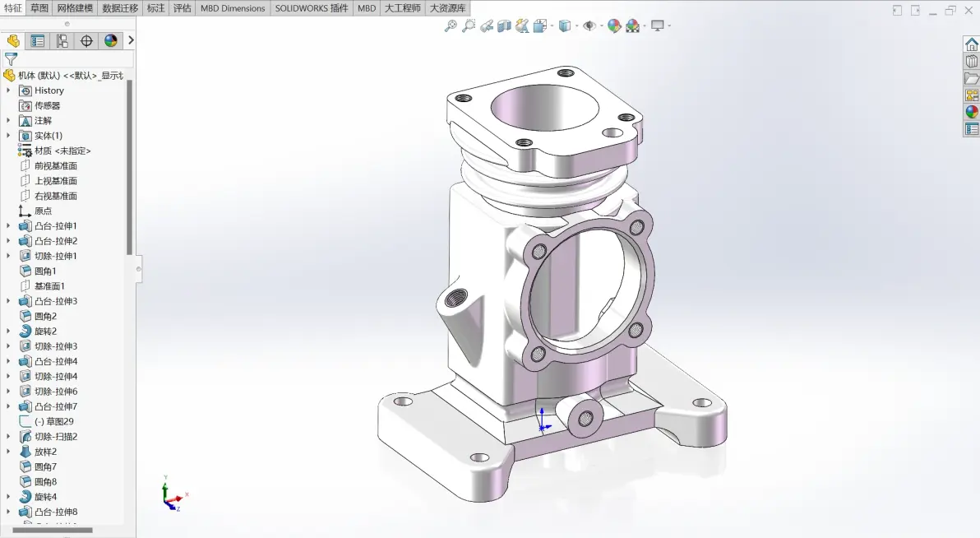Switch to the PropertyManager tab icon
Viewport: 980px width, 538px height.
[x=38, y=41]
